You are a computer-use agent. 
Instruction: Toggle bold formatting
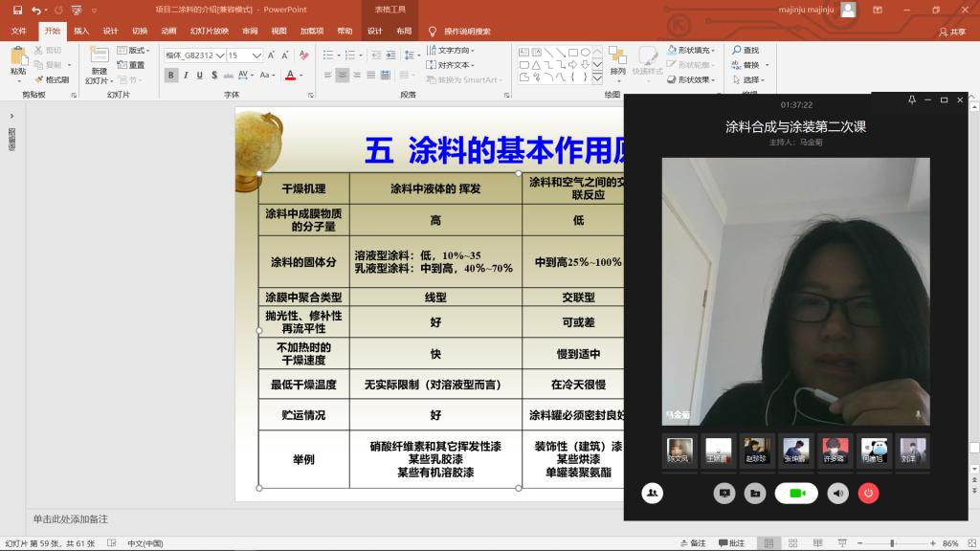171,75
